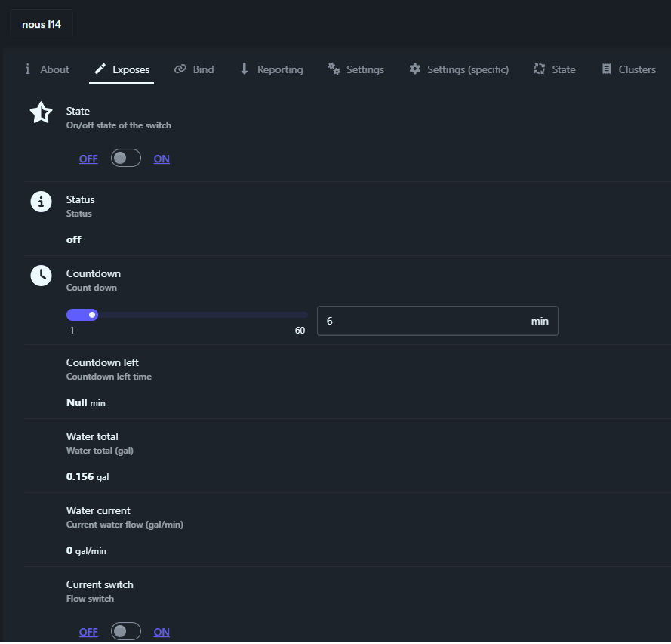Click the clock icon next to Countdown
This screenshot has height=644, width=671.
coord(41,276)
